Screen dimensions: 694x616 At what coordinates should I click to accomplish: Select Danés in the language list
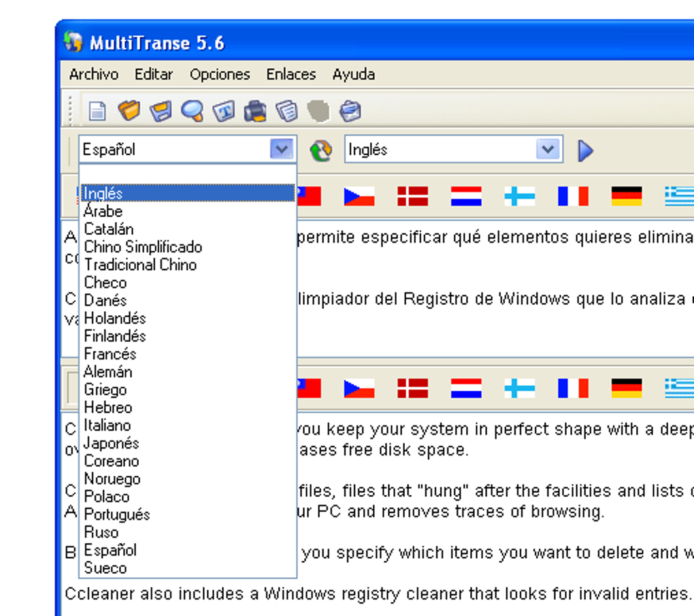[x=188, y=300]
